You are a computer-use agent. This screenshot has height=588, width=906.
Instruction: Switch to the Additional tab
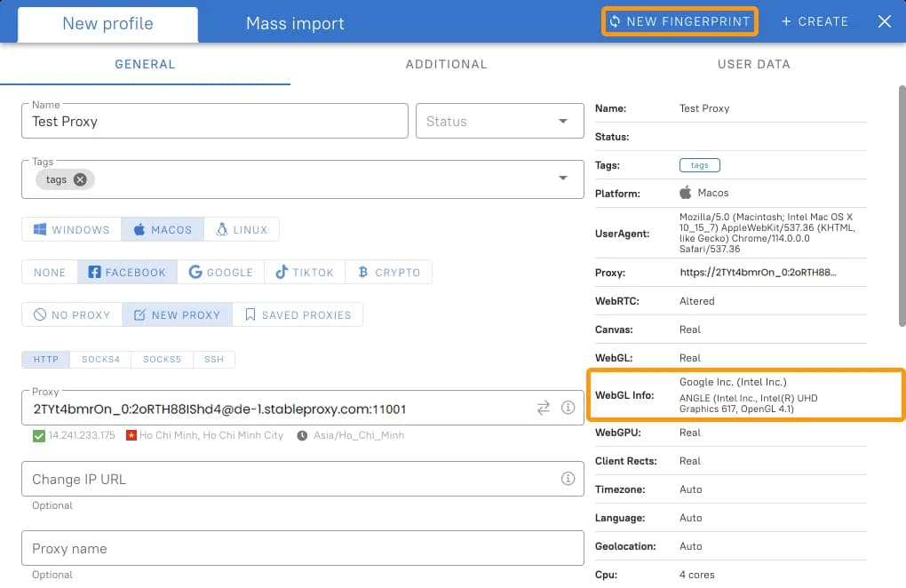point(446,64)
